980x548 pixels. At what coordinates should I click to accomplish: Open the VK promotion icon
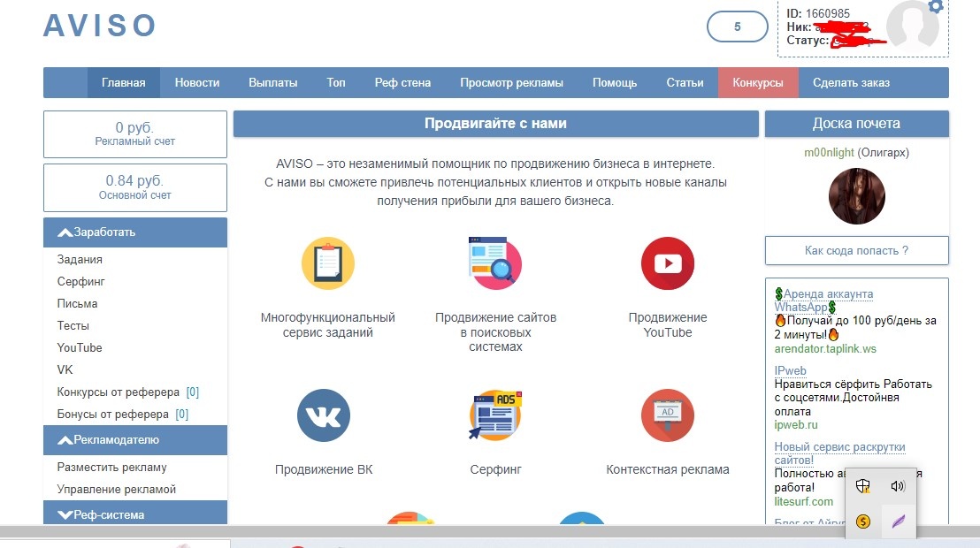(324, 415)
